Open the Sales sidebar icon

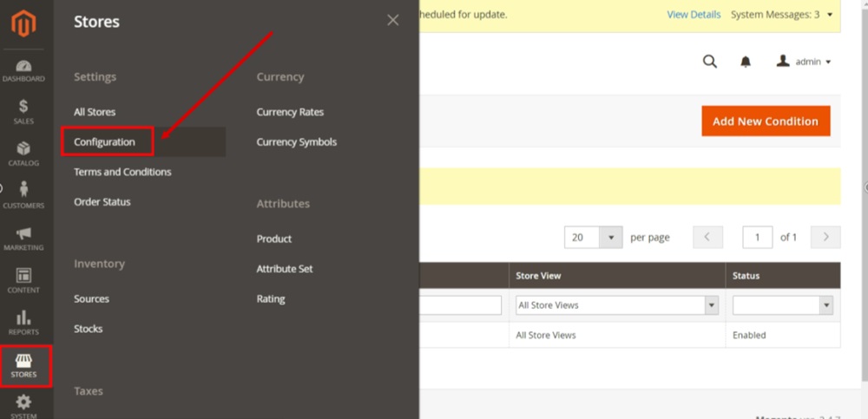click(x=23, y=112)
